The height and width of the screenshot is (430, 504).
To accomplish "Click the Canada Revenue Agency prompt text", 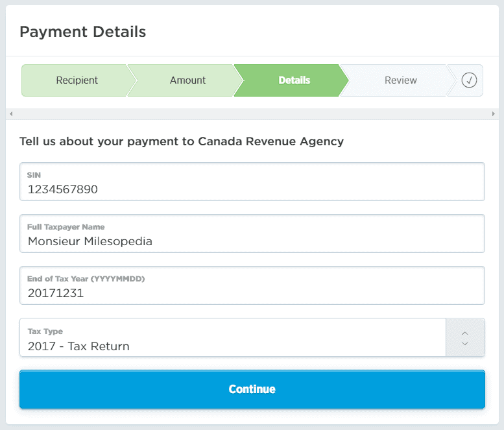I will pos(181,141).
